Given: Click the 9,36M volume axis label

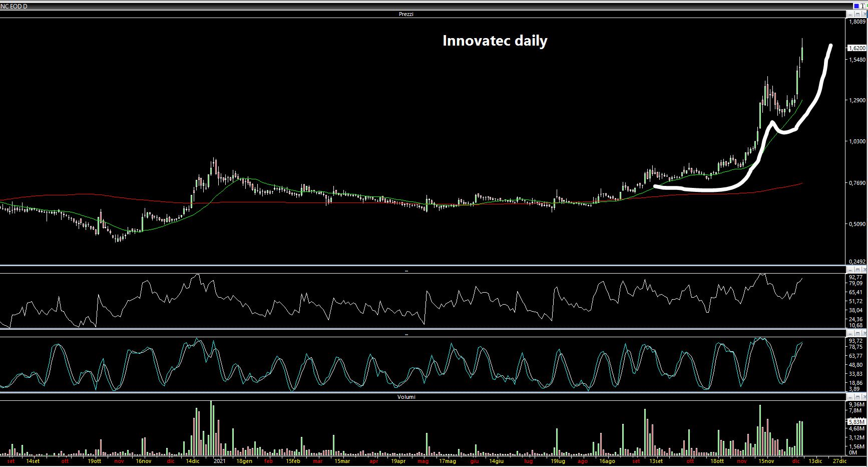Looking at the screenshot, I should pyautogui.click(x=856, y=404).
